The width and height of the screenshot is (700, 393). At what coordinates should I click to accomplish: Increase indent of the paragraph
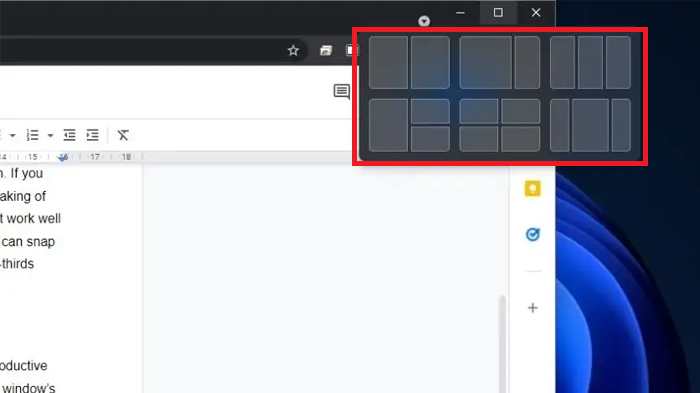92,135
